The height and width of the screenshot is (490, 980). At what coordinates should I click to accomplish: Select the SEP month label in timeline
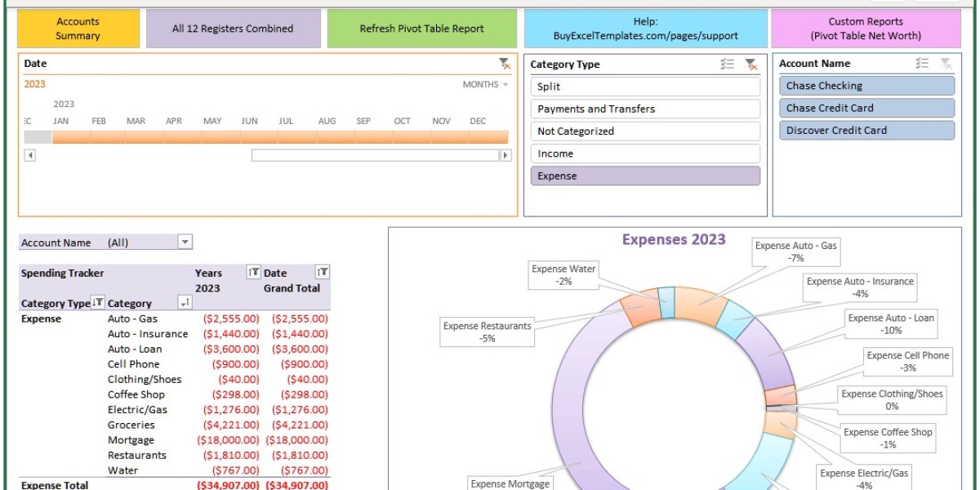(x=363, y=121)
